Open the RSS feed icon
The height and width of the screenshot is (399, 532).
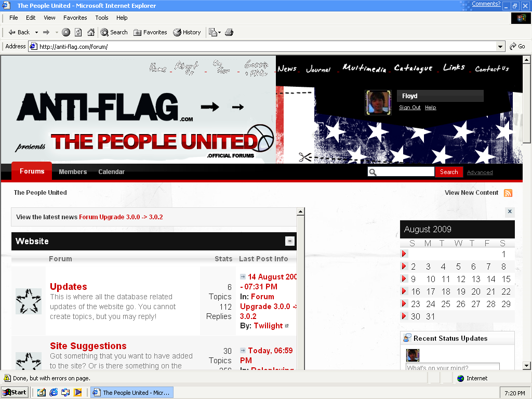coord(508,193)
